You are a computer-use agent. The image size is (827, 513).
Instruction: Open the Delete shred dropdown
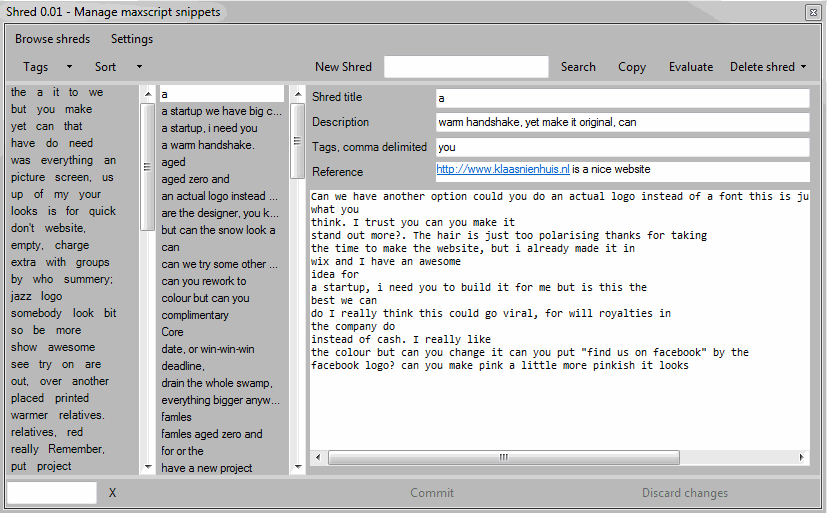(x=768, y=67)
